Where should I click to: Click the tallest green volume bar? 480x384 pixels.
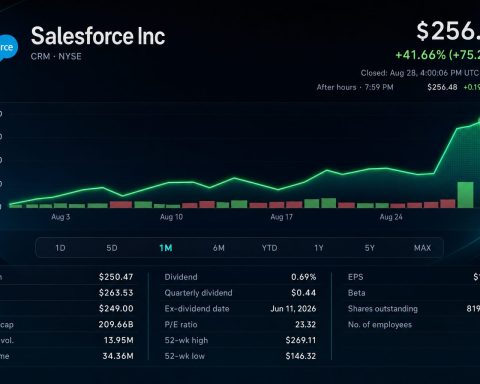point(465,195)
